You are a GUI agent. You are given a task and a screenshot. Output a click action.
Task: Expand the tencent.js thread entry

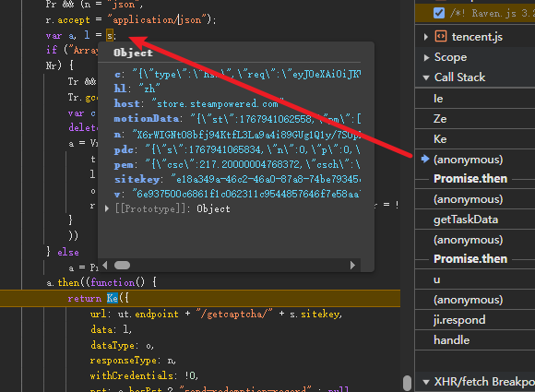tap(425, 37)
